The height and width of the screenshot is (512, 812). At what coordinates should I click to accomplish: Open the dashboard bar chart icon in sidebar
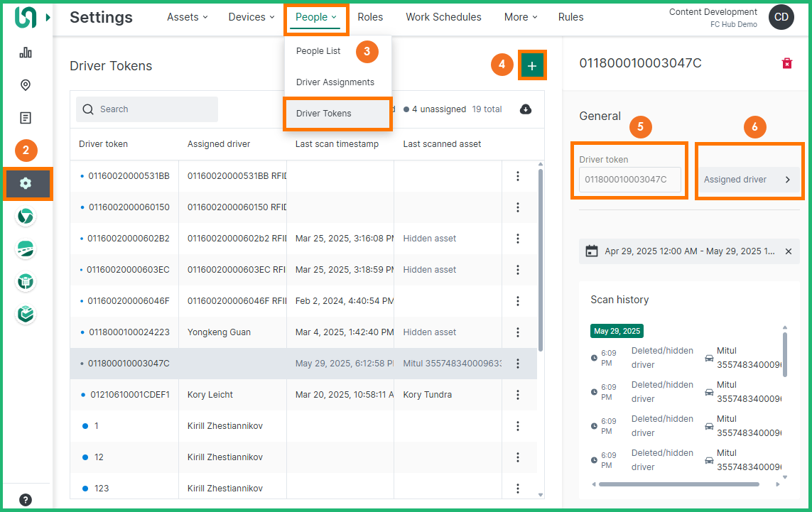click(x=26, y=53)
